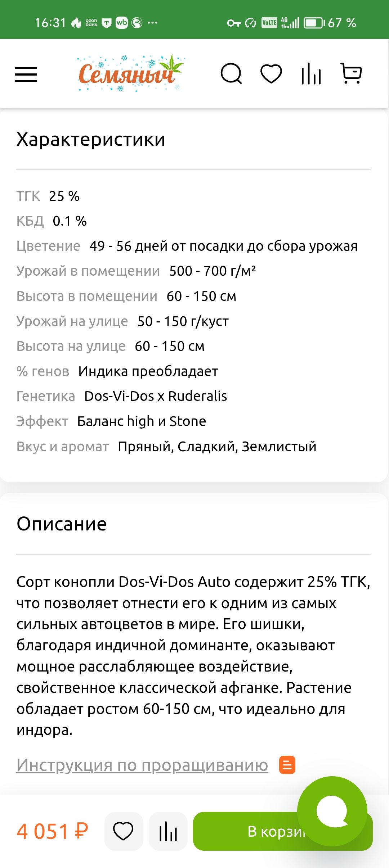
Task: Tap the «Dos-Vi-Dos x Ruderalis» genetics value
Action: tap(156, 396)
